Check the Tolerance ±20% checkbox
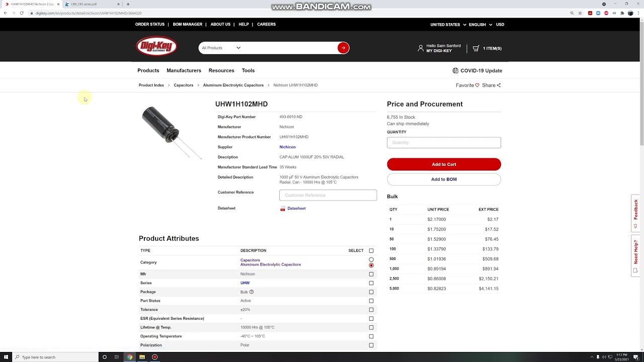Image resolution: width=644 pixels, height=362 pixels. click(371, 310)
